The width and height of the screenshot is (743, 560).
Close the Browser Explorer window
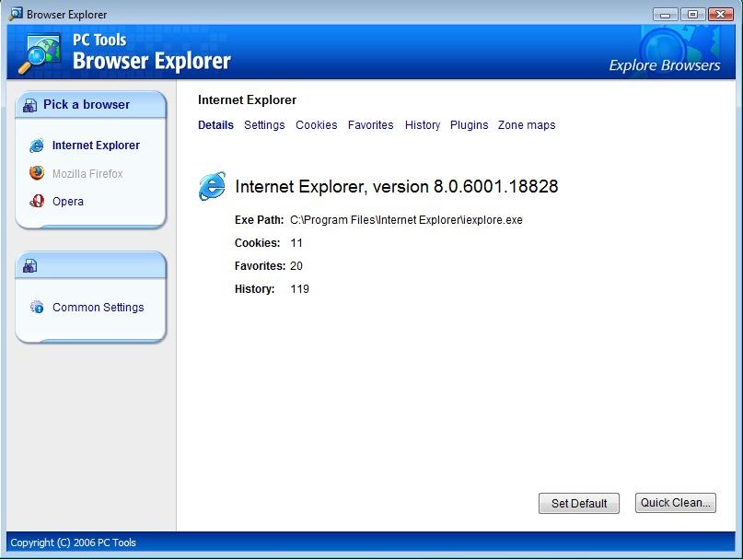(721, 14)
